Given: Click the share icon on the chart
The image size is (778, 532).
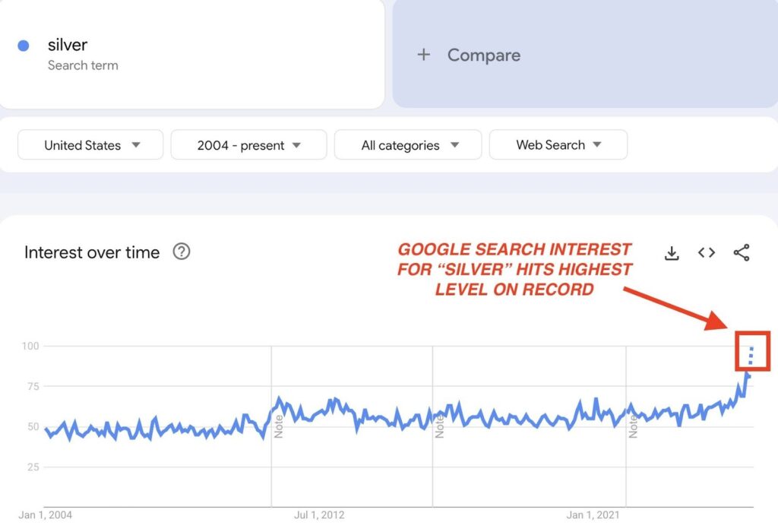Looking at the screenshot, I should (742, 253).
